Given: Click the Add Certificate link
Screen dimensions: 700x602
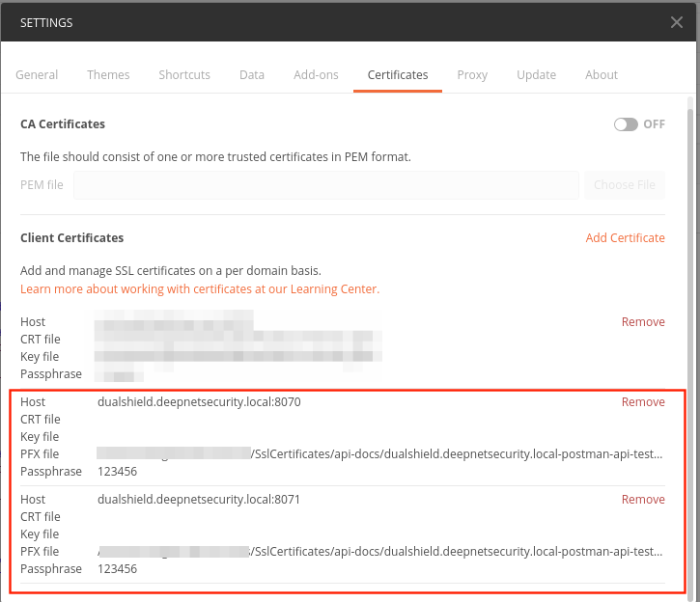Looking at the screenshot, I should [x=625, y=238].
